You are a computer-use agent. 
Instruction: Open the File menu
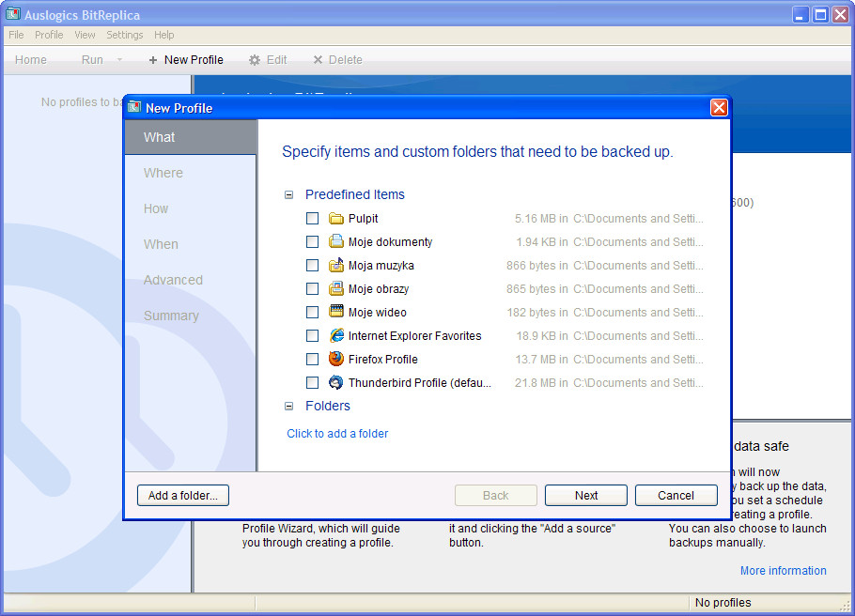16,35
